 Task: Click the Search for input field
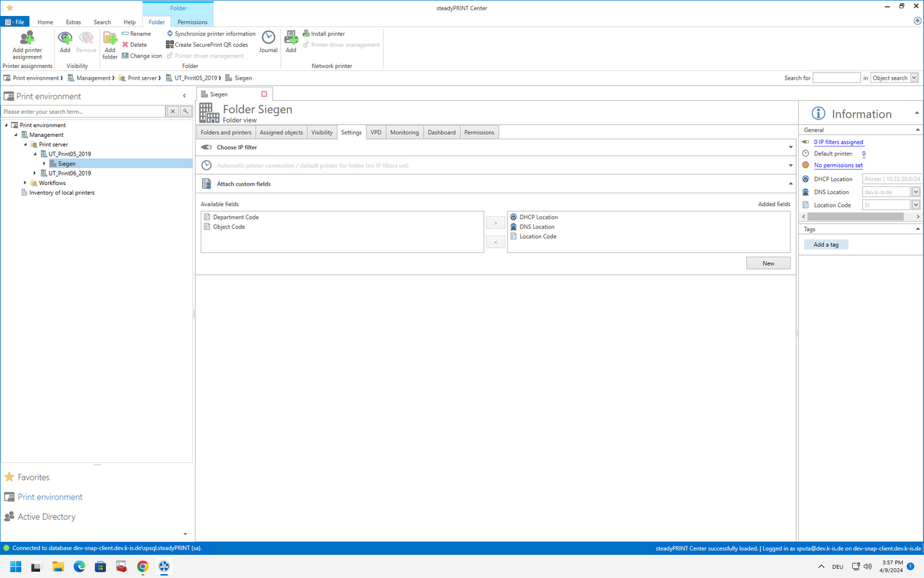pos(836,78)
